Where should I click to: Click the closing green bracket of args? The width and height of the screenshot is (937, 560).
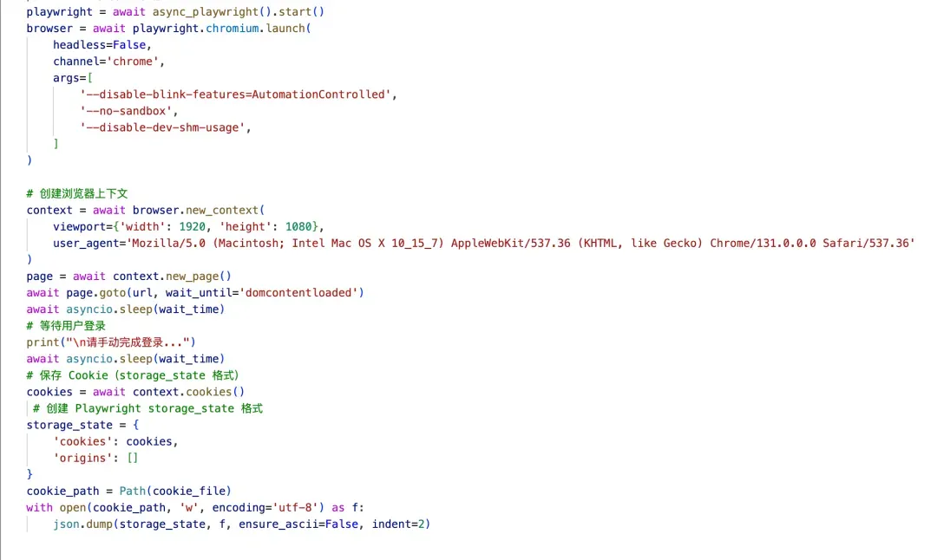(56, 144)
